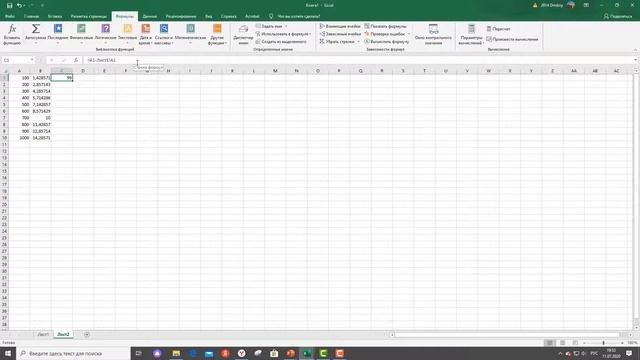Open More Functions orange icon
The height and width of the screenshot is (360, 640).
pyautogui.click(x=217, y=28)
